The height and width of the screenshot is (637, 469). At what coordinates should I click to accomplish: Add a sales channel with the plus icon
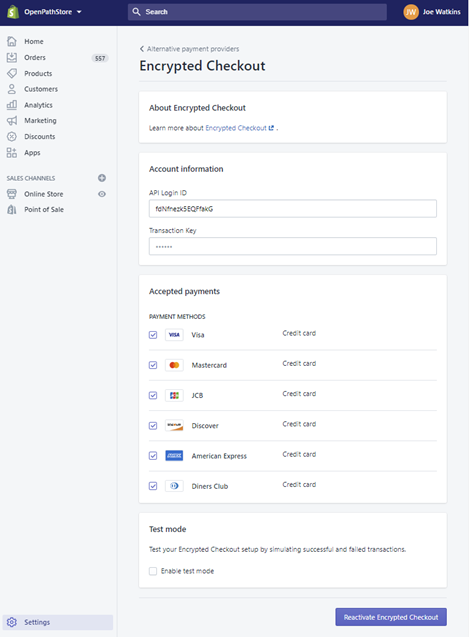click(x=102, y=178)
